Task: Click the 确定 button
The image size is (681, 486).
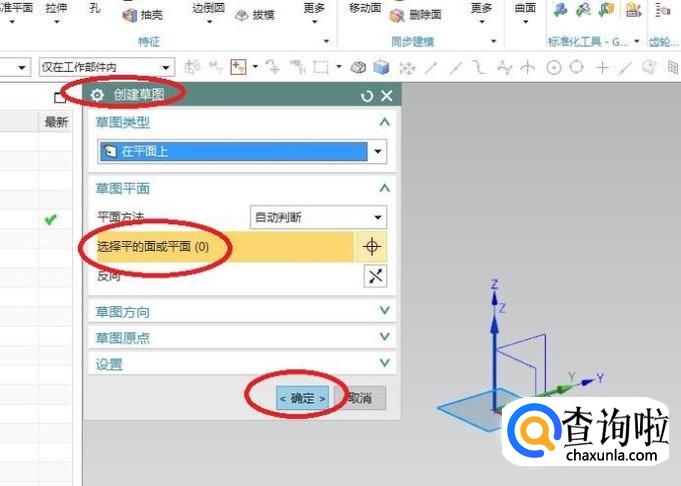Action: click(303, 398)
